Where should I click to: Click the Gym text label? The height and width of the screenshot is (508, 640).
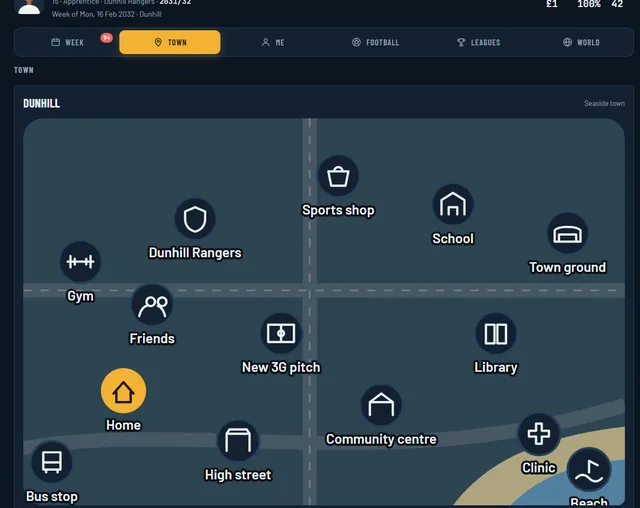pos(80,296)
